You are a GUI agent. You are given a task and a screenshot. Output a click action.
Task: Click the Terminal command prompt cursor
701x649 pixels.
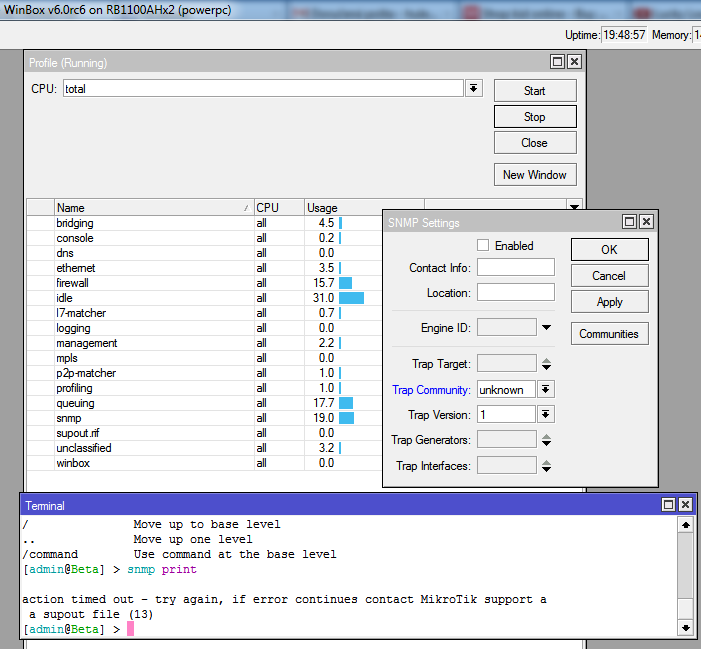(x=130, y=629)
